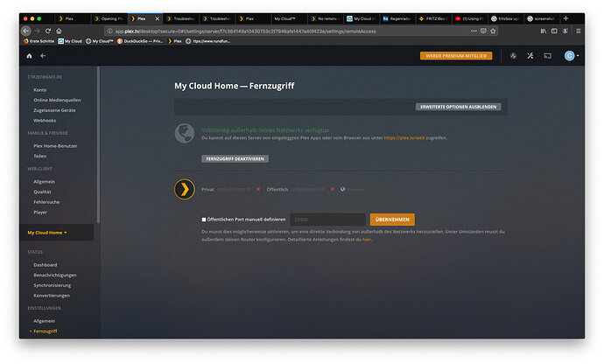The image size is (604, 364).
Task: Go back with the browser back button
Action: (25, 31)
